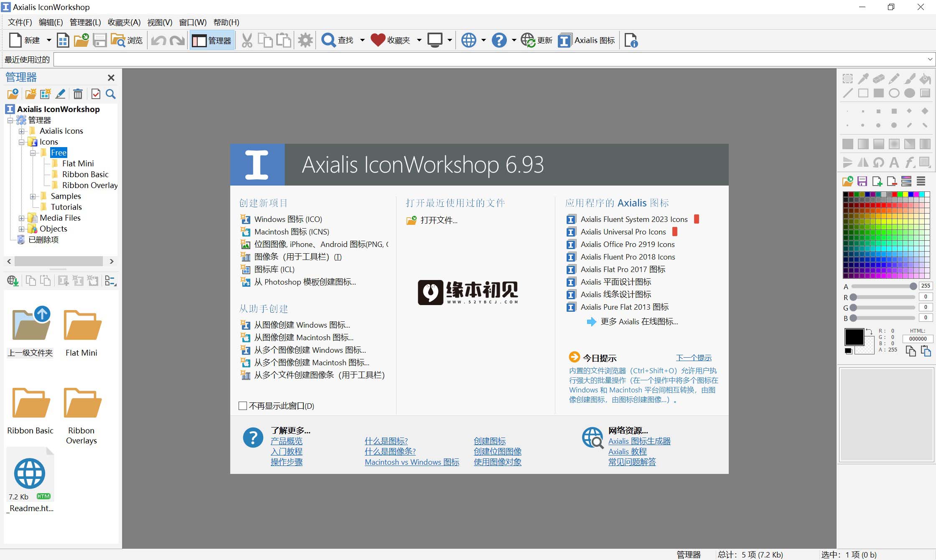The height and width of the screenshot is (560, 936).
Task: Select 已删除项 in the folder tree
Action: point(43,239)
